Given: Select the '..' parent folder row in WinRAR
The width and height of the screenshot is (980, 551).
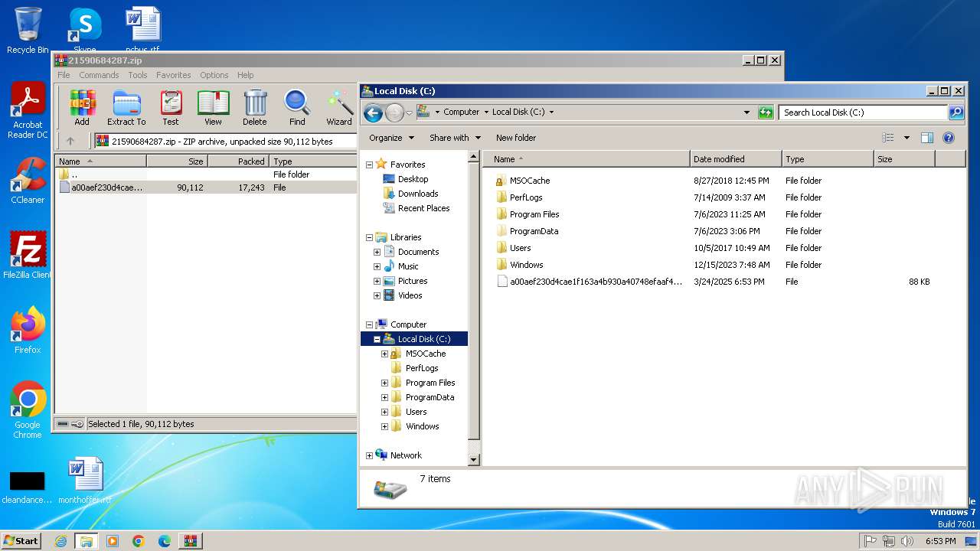Looking at the screenshot, I should coord(74,174).
